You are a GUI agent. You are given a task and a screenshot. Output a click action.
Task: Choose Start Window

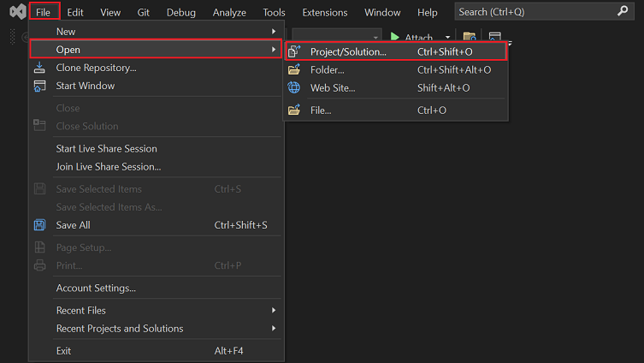point(156,86)
